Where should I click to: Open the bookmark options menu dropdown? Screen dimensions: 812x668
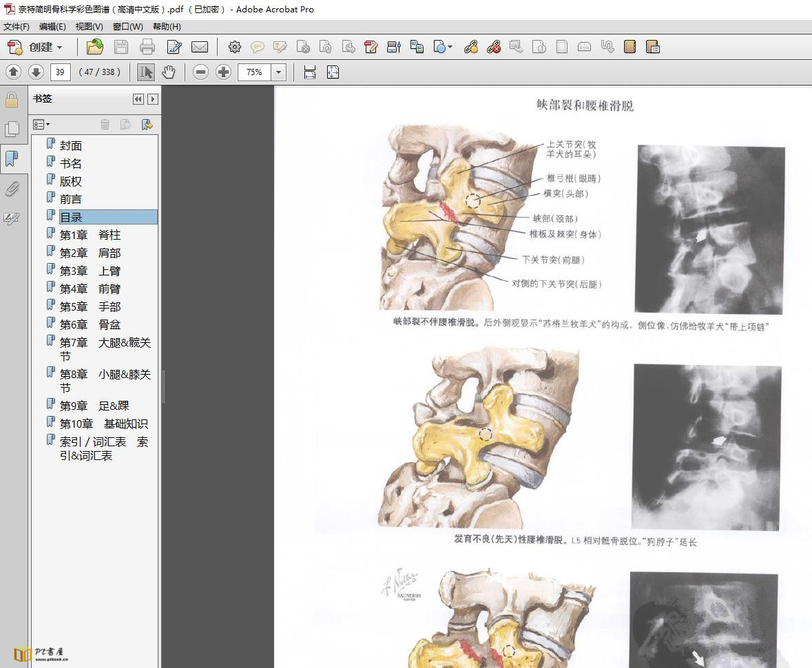click(x=41, y=124)
